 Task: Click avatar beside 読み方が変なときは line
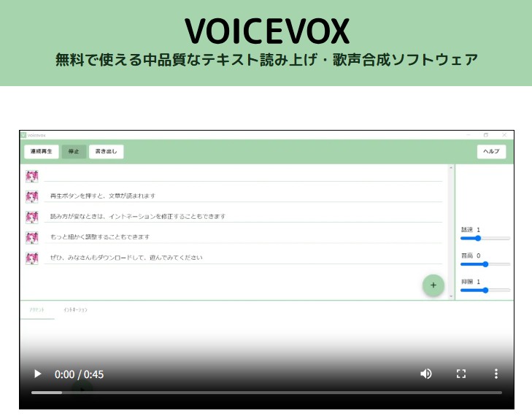(32, 217)
